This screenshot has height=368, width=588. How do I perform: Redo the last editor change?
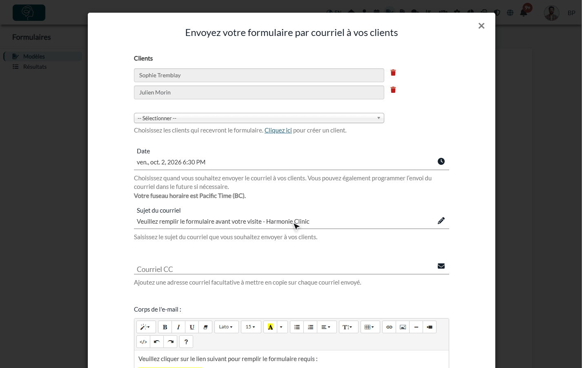(170, 342)
